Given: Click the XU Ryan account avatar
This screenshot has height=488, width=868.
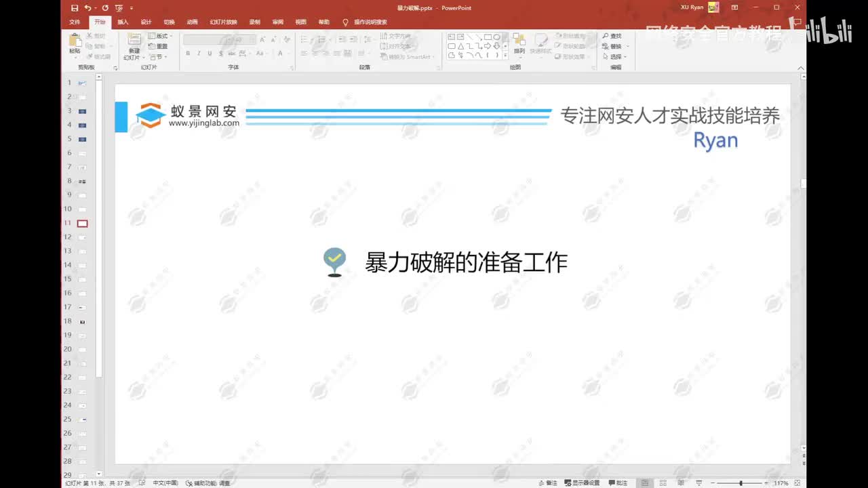Looking at the screenshot, I should 713,7.
